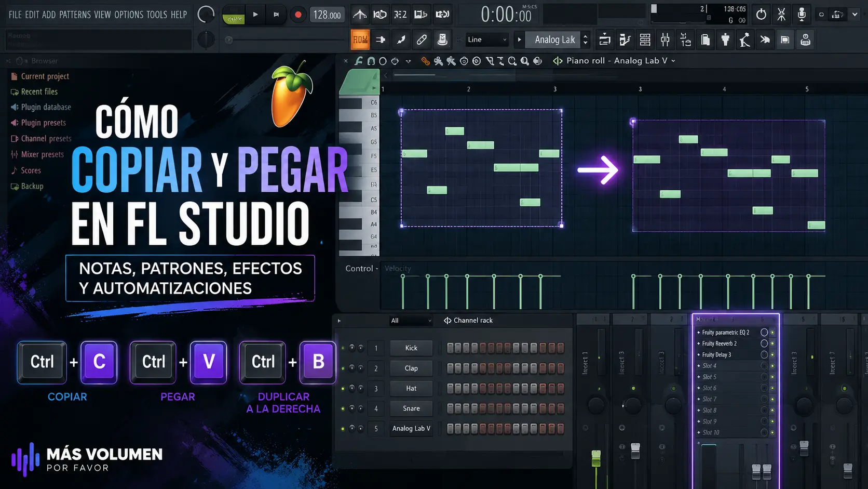Expand the chevron at top-right of toolbar
The width and height of the screenshot is (868, 489).
point(855,15)
